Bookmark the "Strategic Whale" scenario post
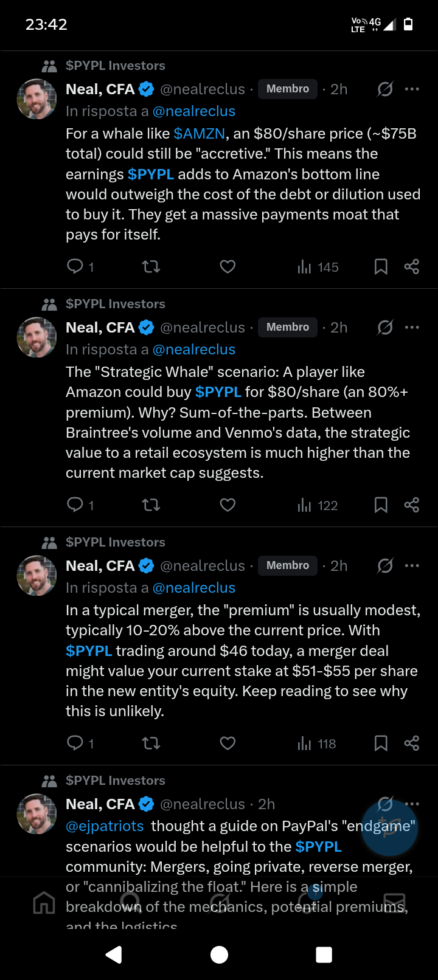 pos(381,505)
